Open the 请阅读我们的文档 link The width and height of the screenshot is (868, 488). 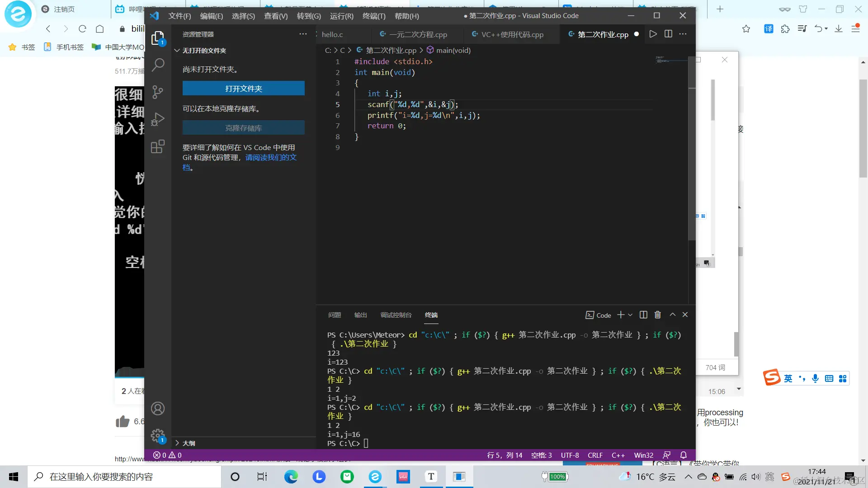pyautogui.click(x=270, y=158)
